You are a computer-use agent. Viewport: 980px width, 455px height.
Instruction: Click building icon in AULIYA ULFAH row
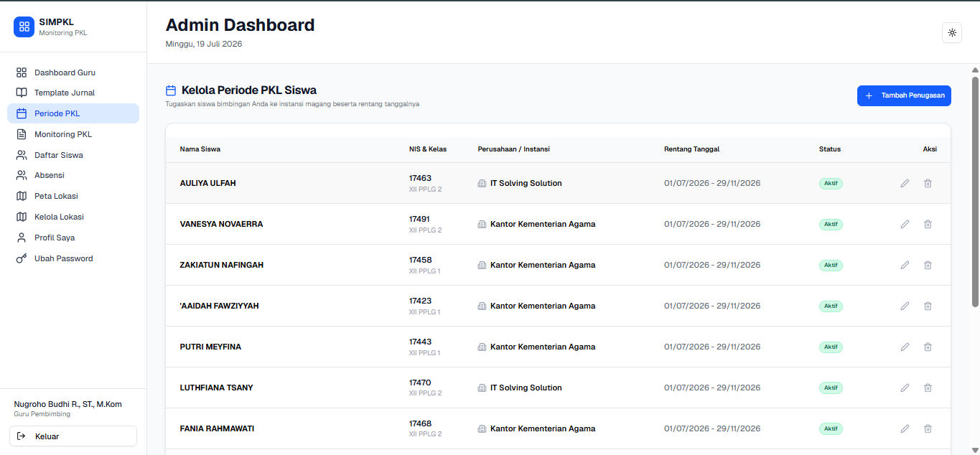(x=482, y=183)
